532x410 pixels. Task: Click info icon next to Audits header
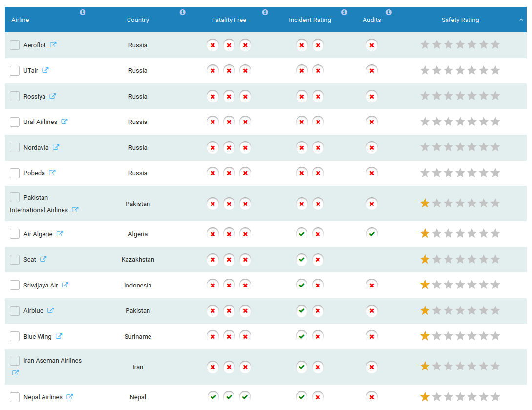(x=389, y=12)
